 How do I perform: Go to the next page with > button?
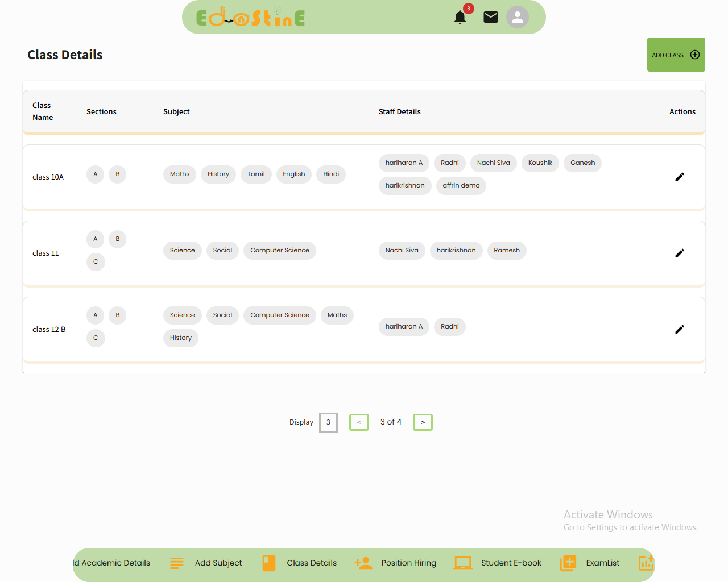click(423, 422)
